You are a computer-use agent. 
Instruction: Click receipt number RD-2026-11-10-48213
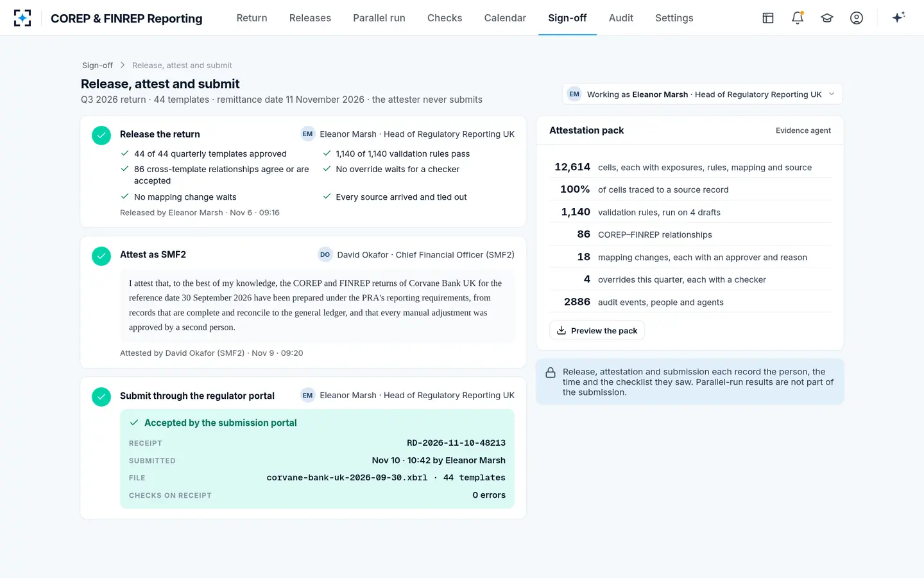click(456, 443)
